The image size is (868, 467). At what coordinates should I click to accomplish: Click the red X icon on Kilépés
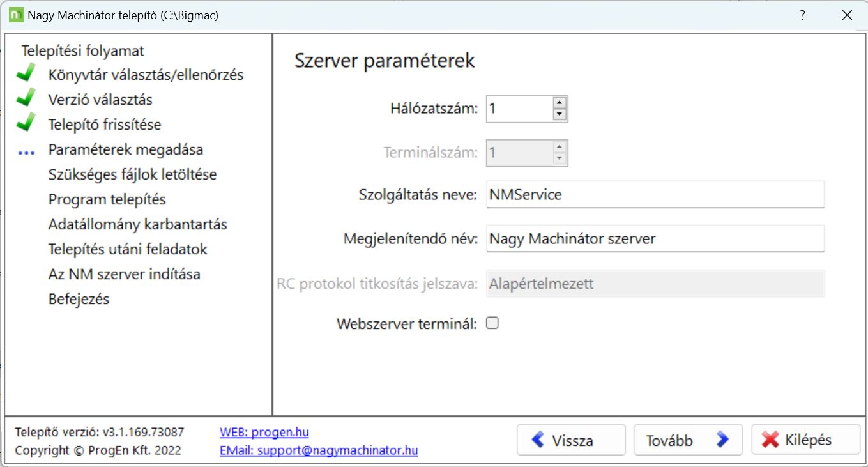pyautogui.click(x=770, y=440)
